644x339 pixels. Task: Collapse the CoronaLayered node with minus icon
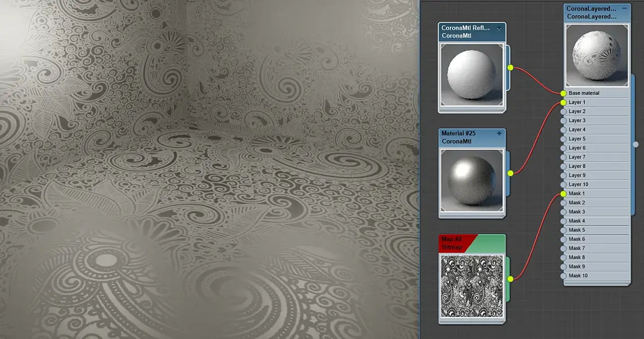[624, 8]
